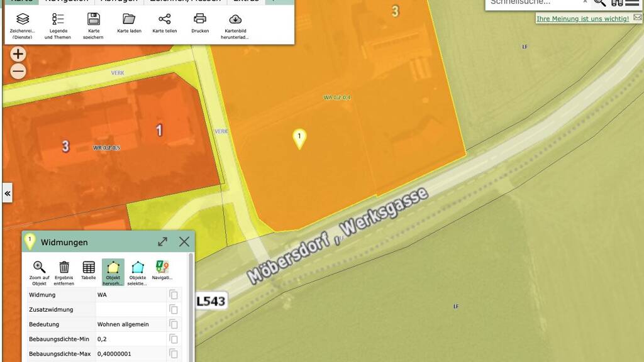The height and width of the screenshot is (362, 644).
Task: Zoom in the map with plus button
Action: (18, 54)
